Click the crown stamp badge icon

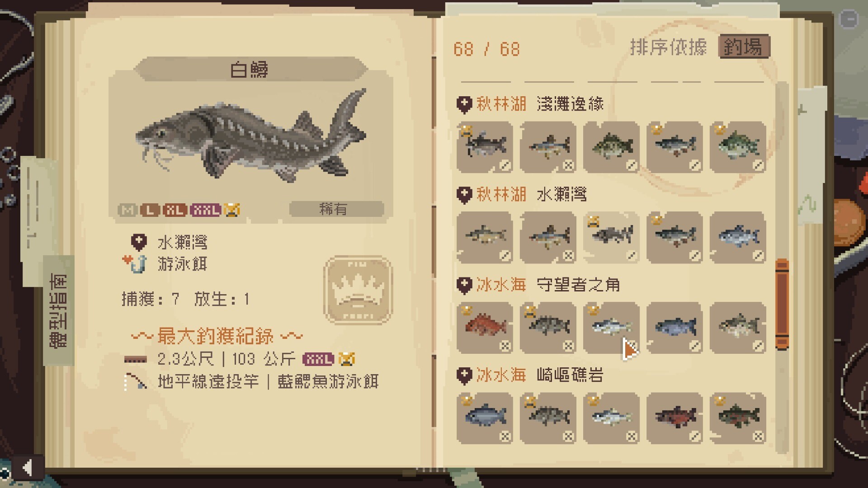point(358,290)
